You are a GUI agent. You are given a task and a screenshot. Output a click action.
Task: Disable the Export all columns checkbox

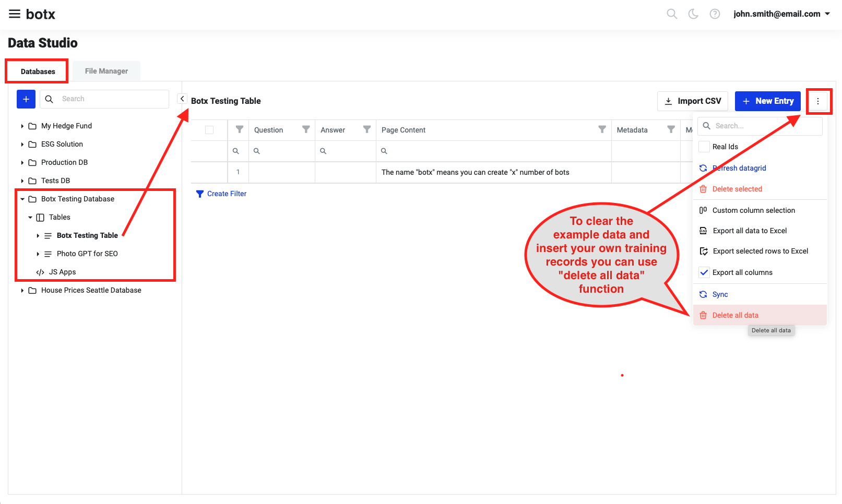(704, 272)
